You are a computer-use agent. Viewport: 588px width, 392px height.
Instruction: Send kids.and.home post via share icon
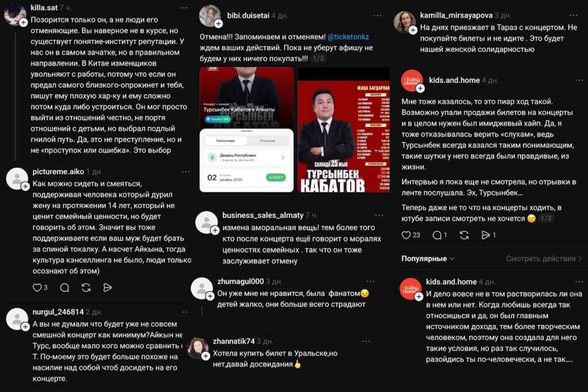point(486,235)
